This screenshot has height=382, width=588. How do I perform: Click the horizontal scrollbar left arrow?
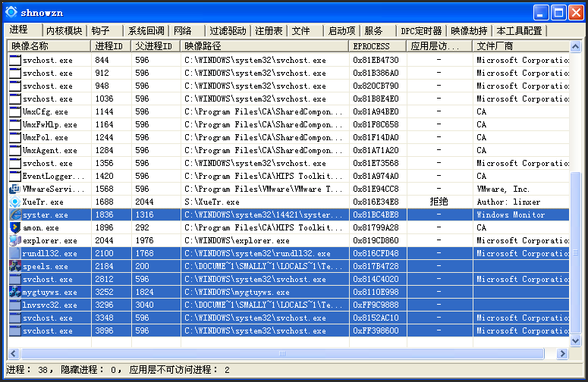[x=14, y=353]
